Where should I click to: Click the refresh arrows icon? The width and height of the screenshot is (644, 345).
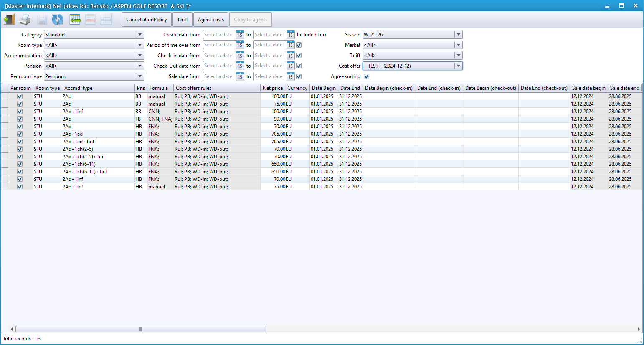pos(58,19)
